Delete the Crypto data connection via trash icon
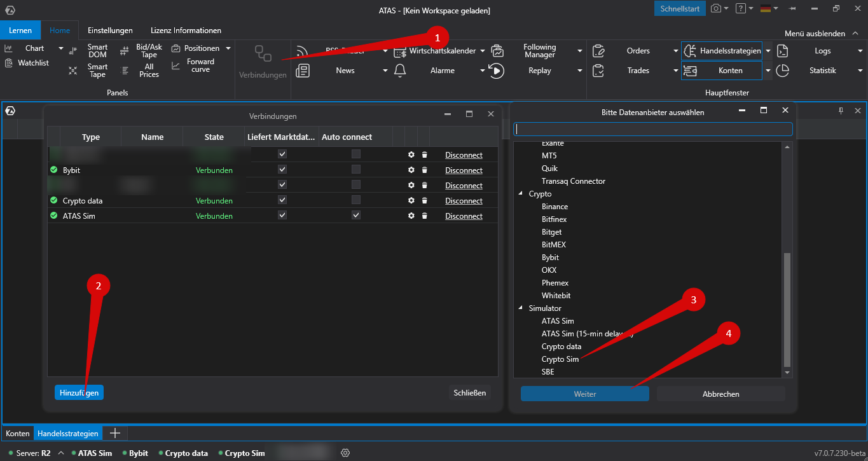The height and width of the screenshot is (461, 868). tap(425, 201)
